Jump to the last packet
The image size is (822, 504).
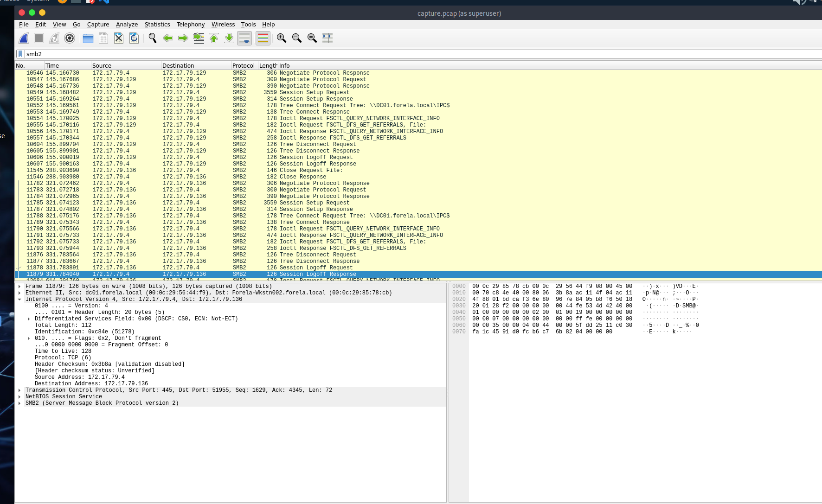click(x=229, y=38)
